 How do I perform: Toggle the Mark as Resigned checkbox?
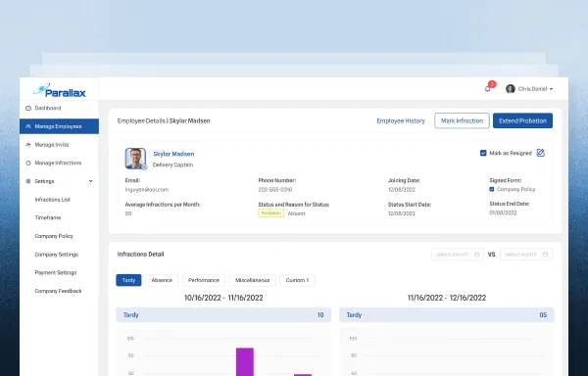483,153
